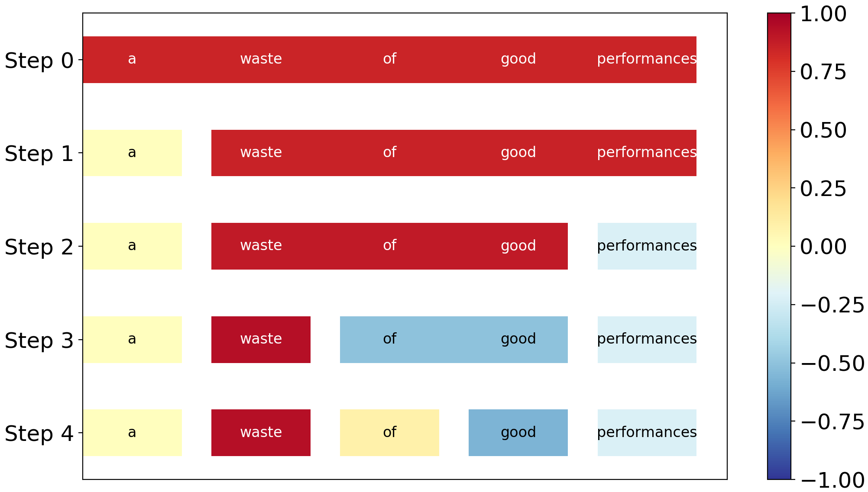Click the colorbar at the 0.00 tick
Screen dimensions: 868x492
click(x=779, y=246)
